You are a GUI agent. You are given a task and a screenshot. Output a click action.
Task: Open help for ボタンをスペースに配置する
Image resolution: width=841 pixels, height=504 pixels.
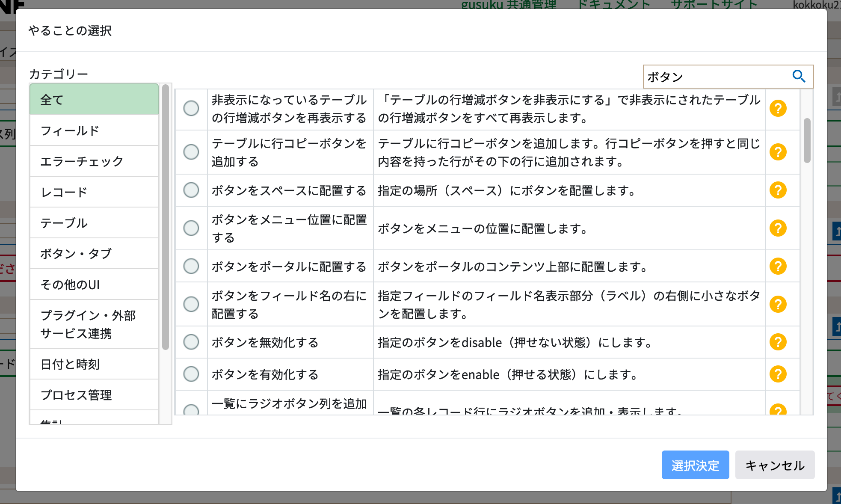[x=778, y=190]
